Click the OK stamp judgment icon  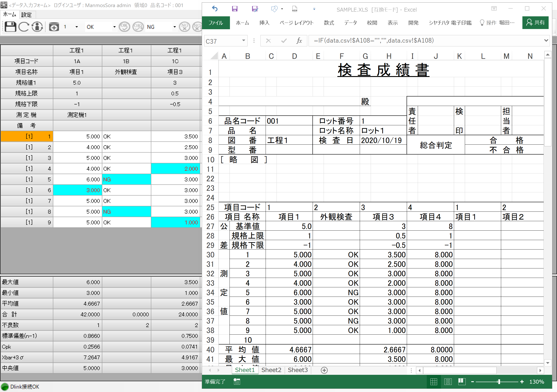pyautogui.click(x=124, y=27)
